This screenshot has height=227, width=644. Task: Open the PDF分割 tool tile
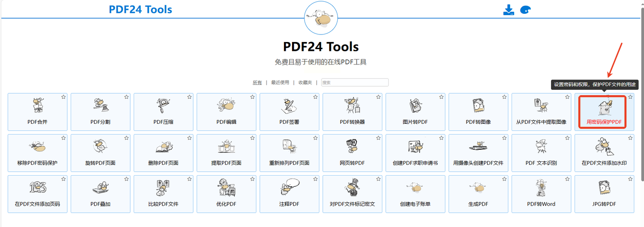(101, 112)
